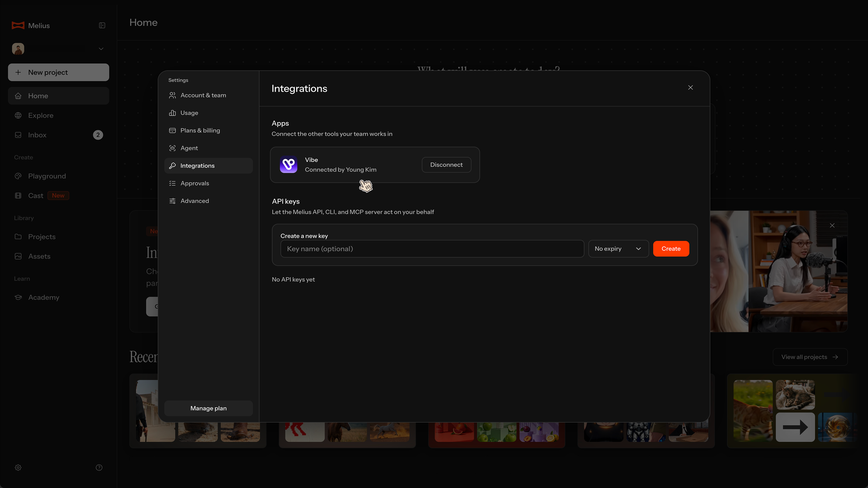The width and height of the screenshot is (868, 488).
Task: Open Playground from Create section
Action: click(59, 176)
